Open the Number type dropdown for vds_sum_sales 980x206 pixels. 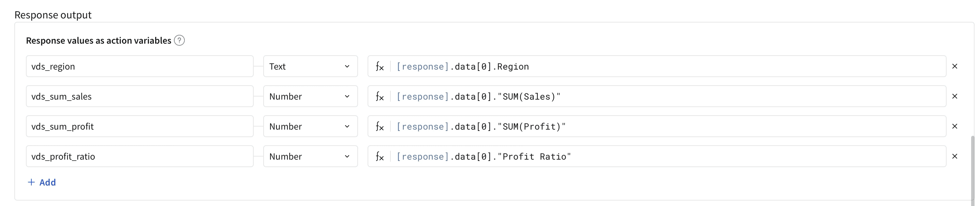coord(310,96)
